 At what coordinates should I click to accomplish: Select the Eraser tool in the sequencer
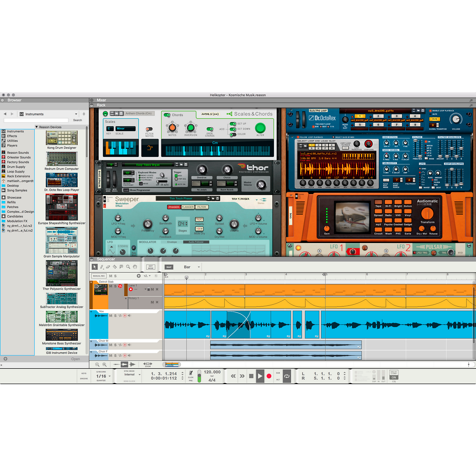pyautogui.click(x=108, y=267)
